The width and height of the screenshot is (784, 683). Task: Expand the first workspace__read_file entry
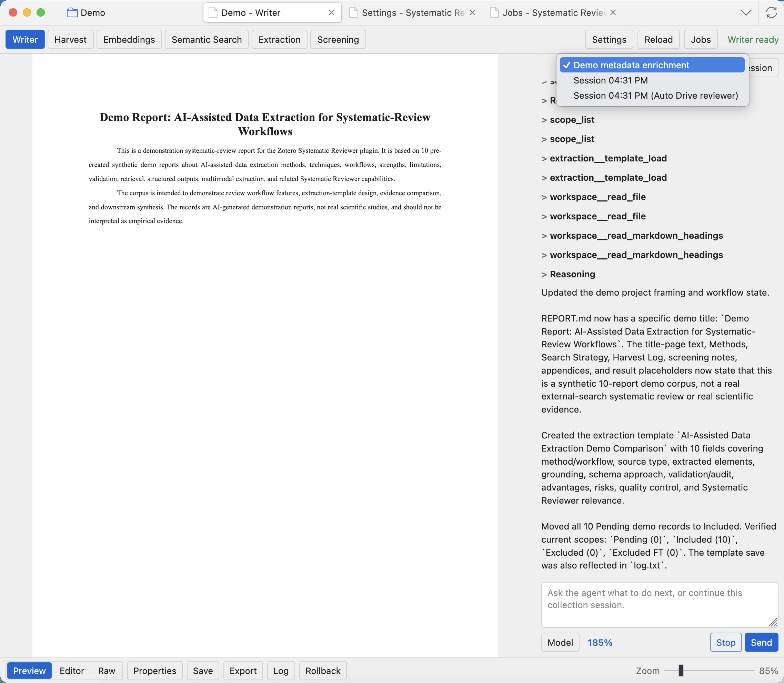pyautogui.click(x=593, y=197)
